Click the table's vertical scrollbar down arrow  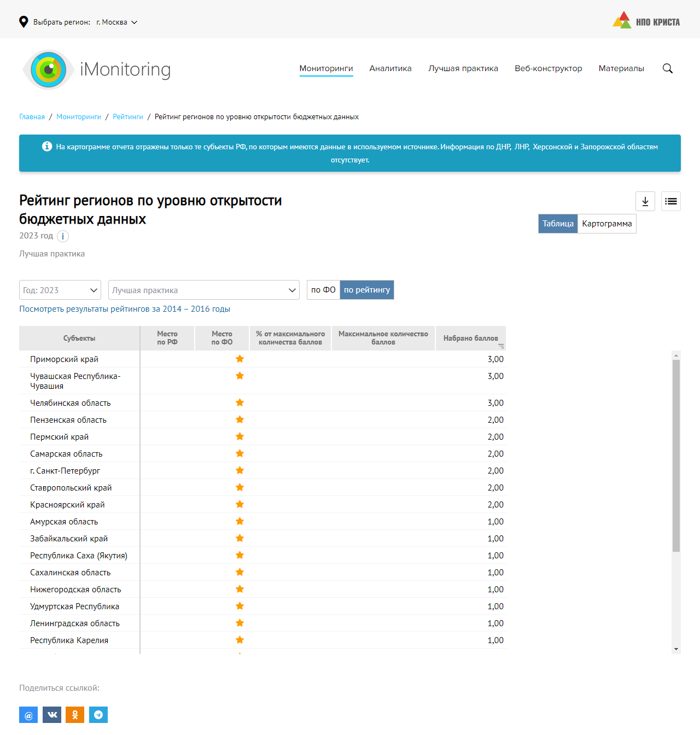676,649
